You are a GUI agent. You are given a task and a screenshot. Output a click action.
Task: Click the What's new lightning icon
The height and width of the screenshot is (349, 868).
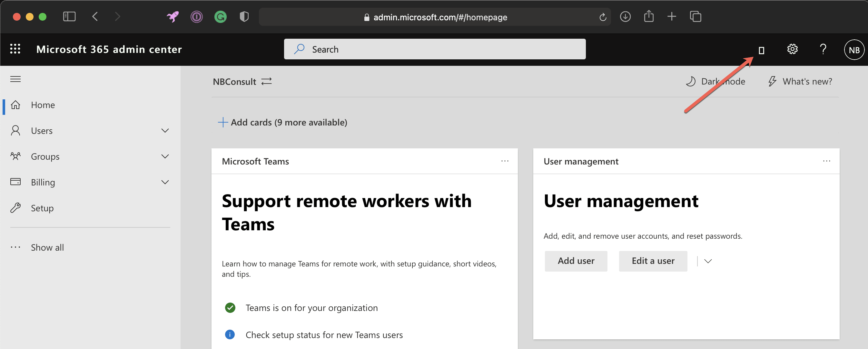(x=772, y=81)
